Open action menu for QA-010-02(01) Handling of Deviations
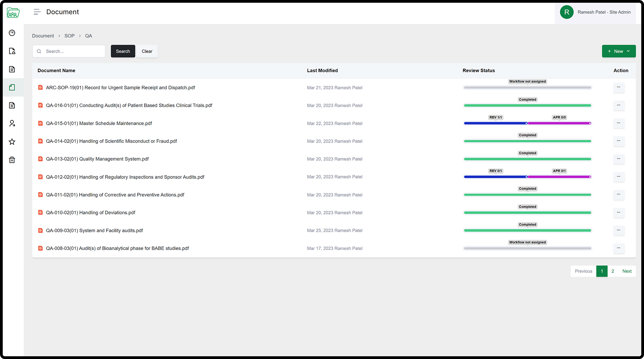The height and width of the screenshot is (359, 644). coord(618,212)
